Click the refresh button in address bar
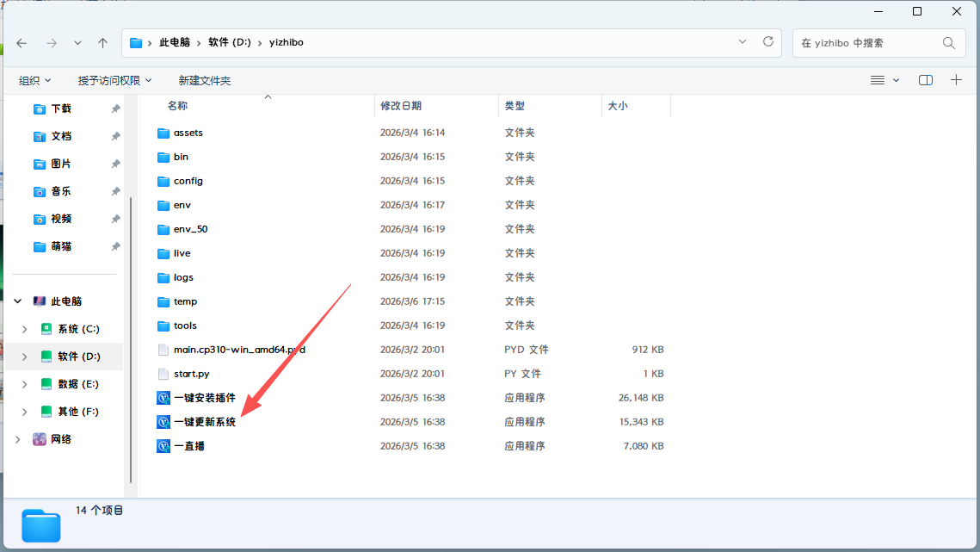This screenshot has width=980, height=552. 768,42
